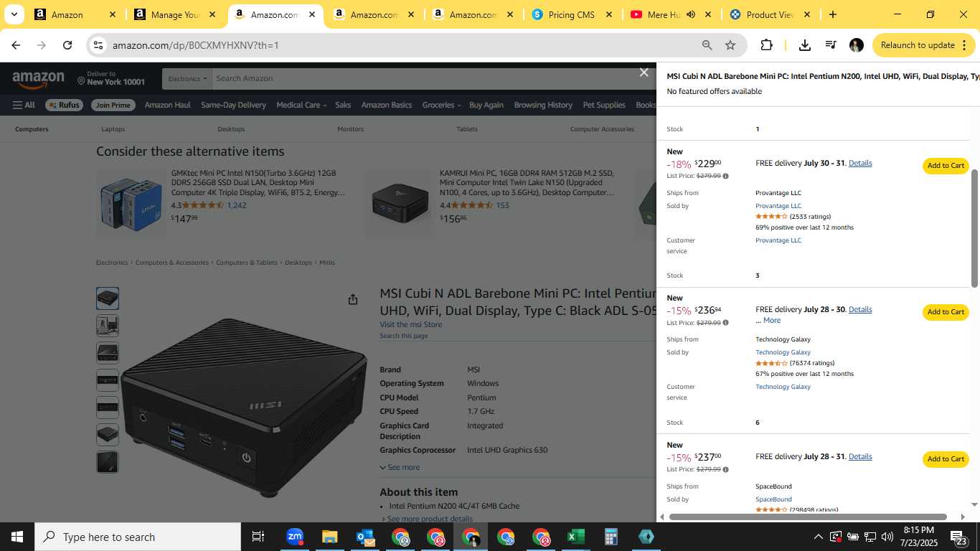
Task: Close the offers side panel with X
Action: point(644,72)
